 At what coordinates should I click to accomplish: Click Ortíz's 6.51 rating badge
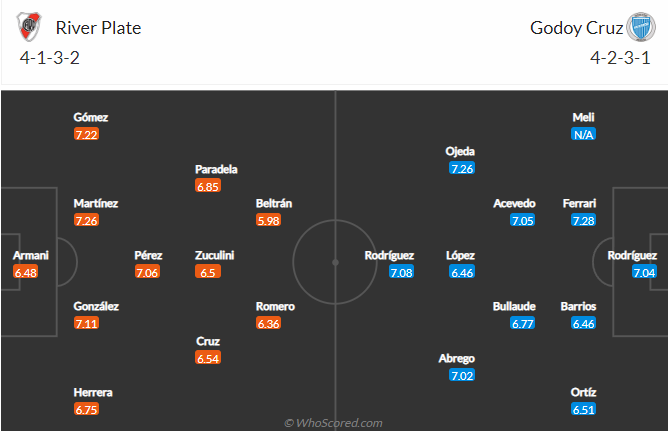point(583,409)
